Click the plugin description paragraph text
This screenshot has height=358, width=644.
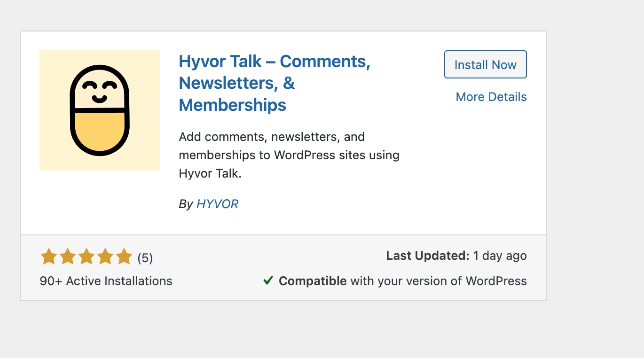pyautogui.click(x=289, y=155)
